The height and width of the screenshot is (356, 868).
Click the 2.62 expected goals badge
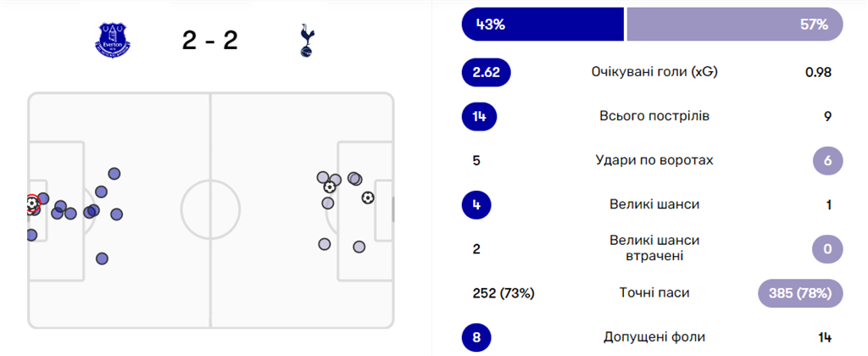click(x=486, y=72)
